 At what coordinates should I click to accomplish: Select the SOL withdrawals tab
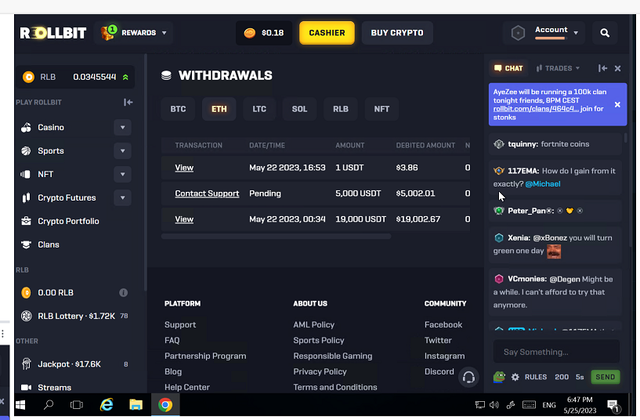299,109
